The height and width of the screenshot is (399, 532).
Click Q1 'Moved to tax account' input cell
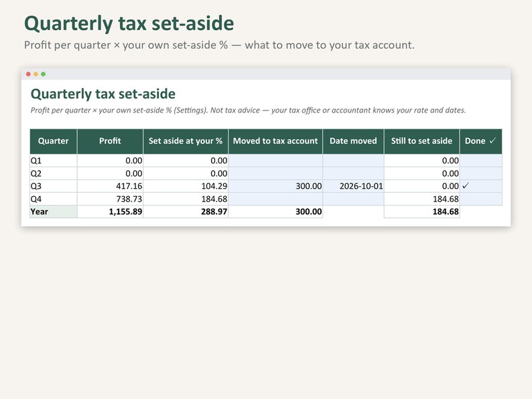point(275,161)
